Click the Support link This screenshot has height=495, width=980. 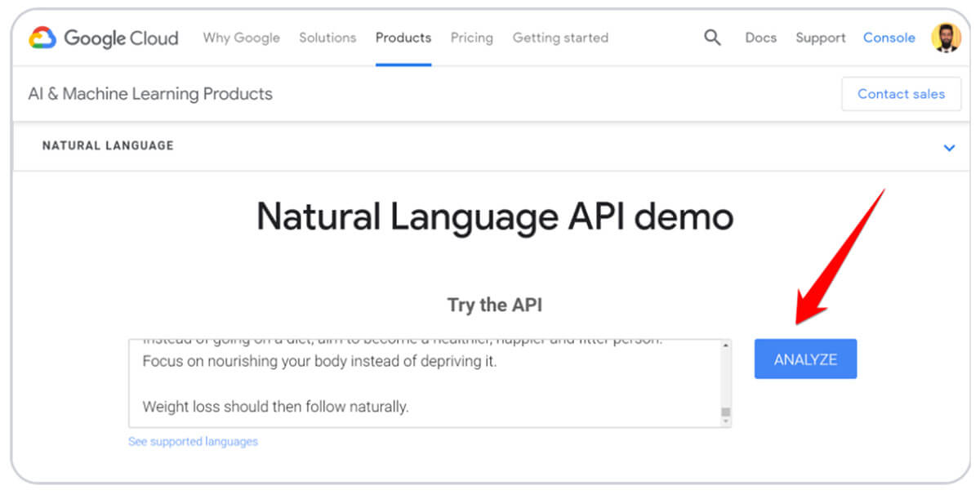coord(821,38)
